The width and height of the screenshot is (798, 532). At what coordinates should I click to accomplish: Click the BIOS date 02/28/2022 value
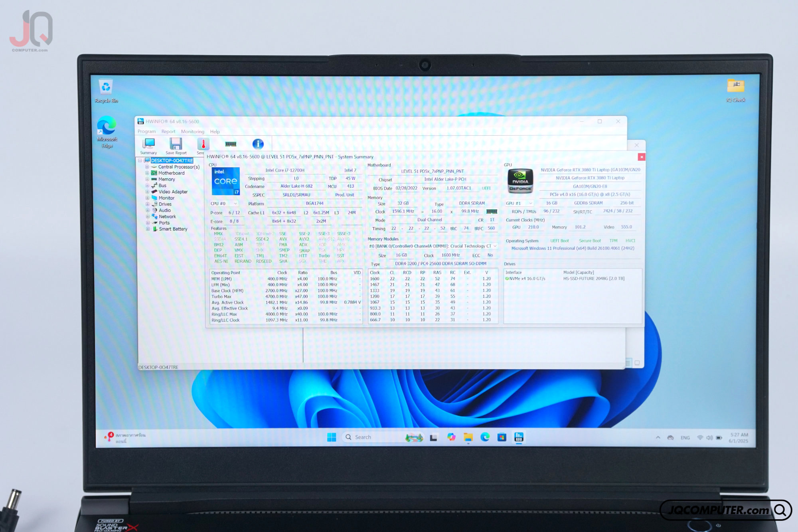click(406, 188)
